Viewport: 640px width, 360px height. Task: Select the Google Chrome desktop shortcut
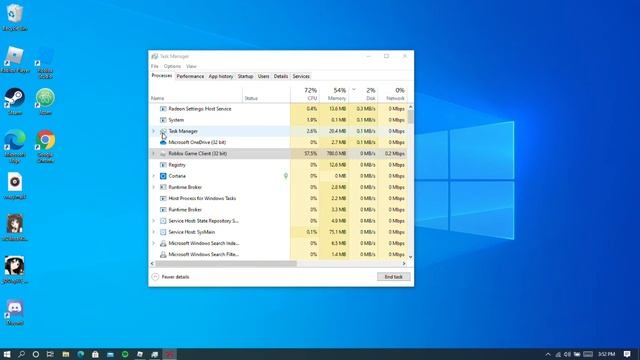point(45,147)
